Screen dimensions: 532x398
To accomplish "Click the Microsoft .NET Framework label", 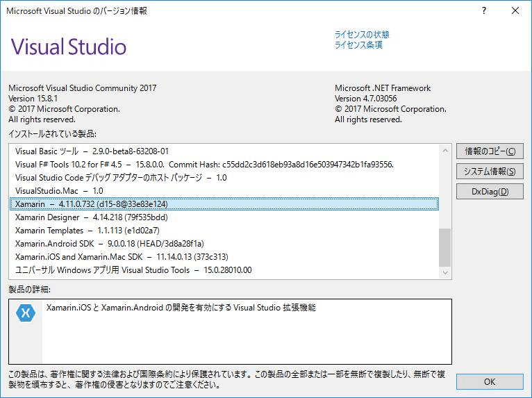I will point(383,88).
